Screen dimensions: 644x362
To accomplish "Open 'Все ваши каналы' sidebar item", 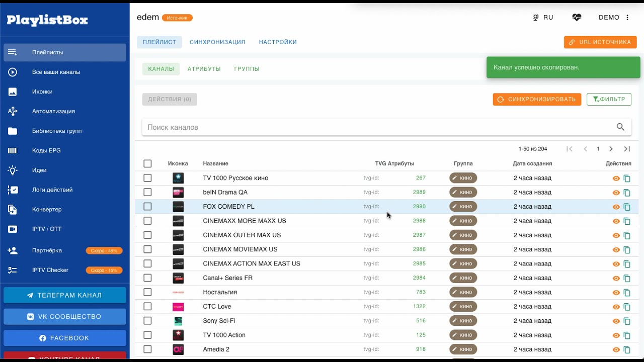I will tap(65, 72).
